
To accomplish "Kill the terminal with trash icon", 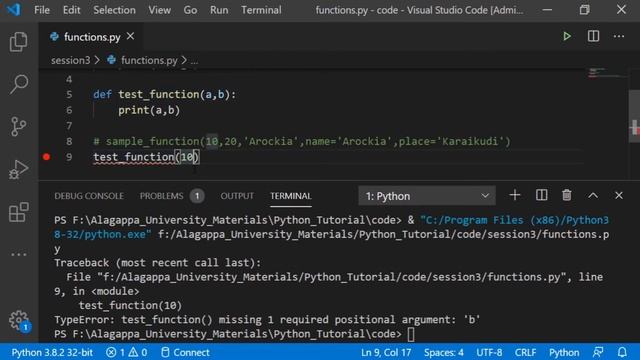I will pos(567,195).
